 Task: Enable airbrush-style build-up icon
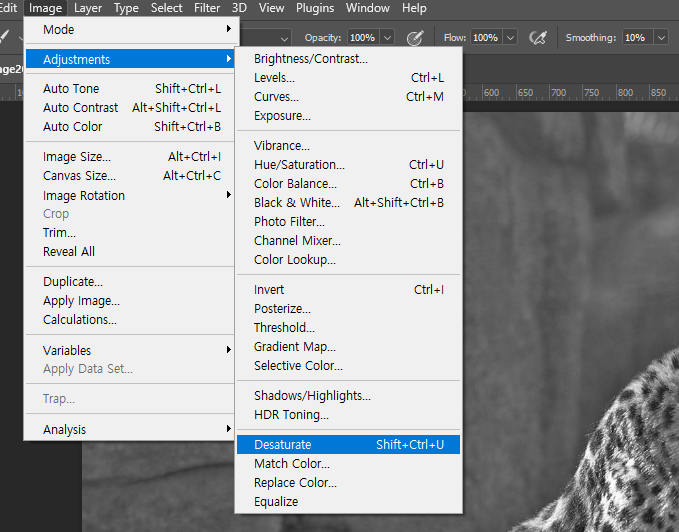coord(537,38)
